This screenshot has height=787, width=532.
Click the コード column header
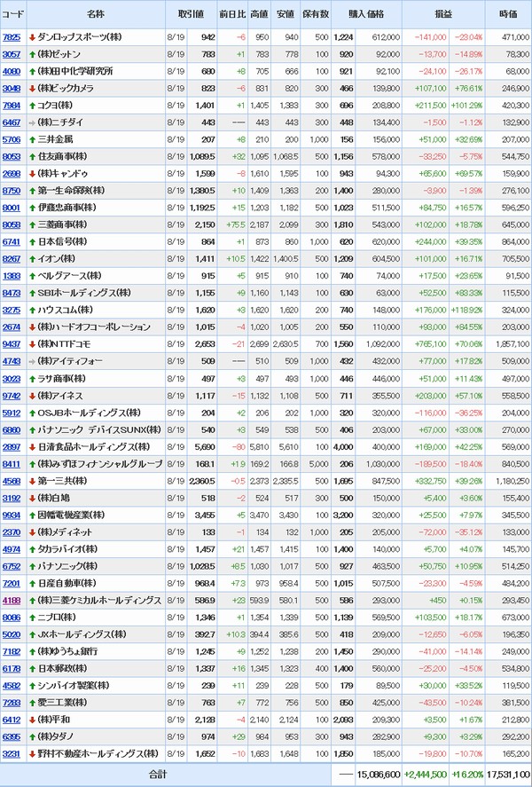[12, 14]
